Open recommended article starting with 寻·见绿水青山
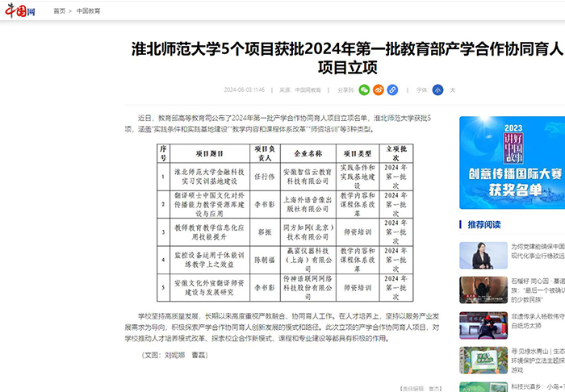 (x=537, y=356)
